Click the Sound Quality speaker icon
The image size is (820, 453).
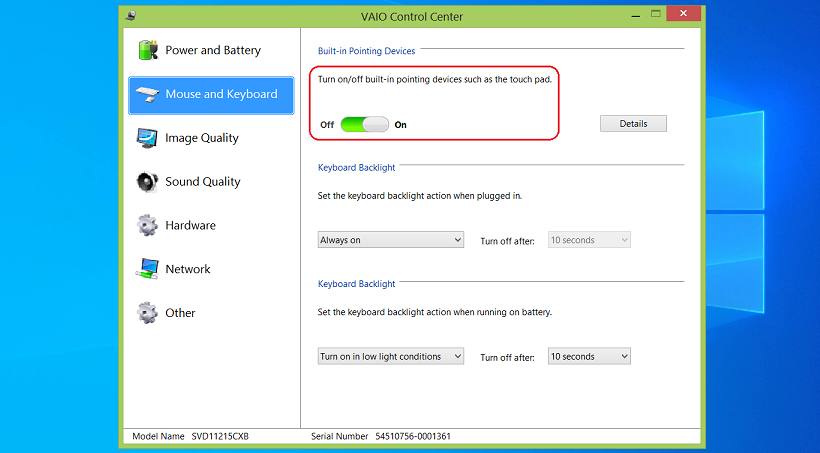tap(147, 182)
